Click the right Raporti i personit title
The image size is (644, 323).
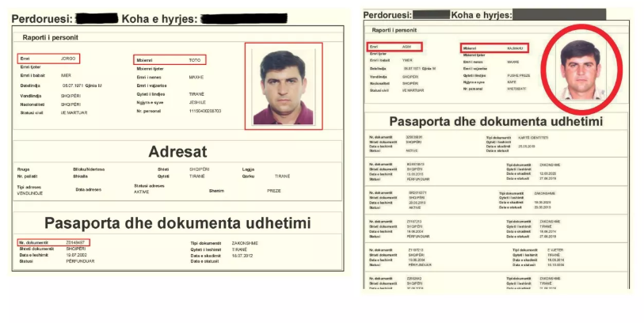(394, 30)
